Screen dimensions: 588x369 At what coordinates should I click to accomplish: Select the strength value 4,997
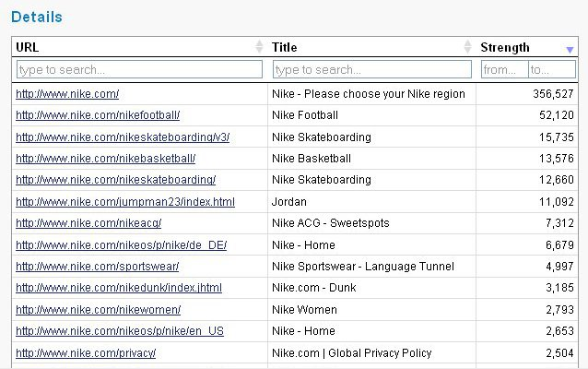pyautogui.click(x=559, y=267)
